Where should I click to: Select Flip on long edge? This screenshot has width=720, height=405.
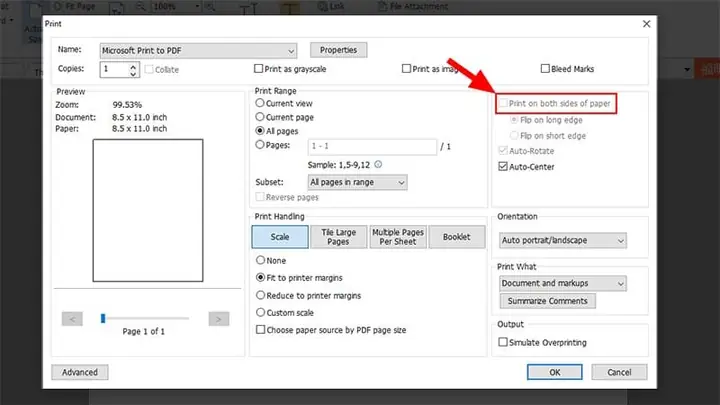(514, 120)
